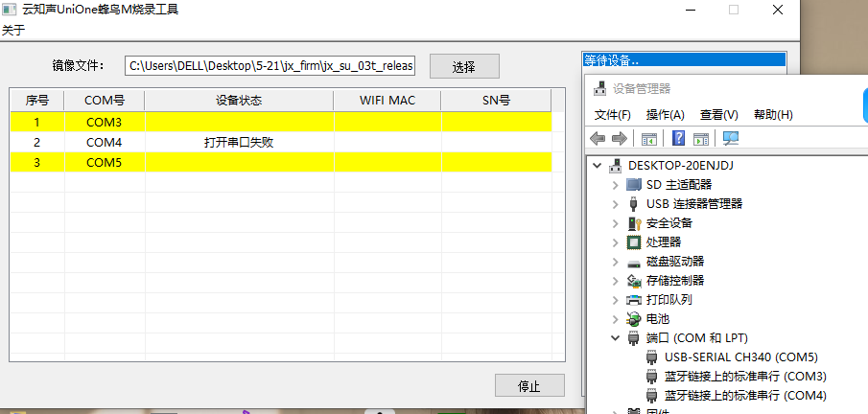
Task: Open the 文件(F) menu in Device Manager
Action: pyautogui.click(x=612, y=115)
